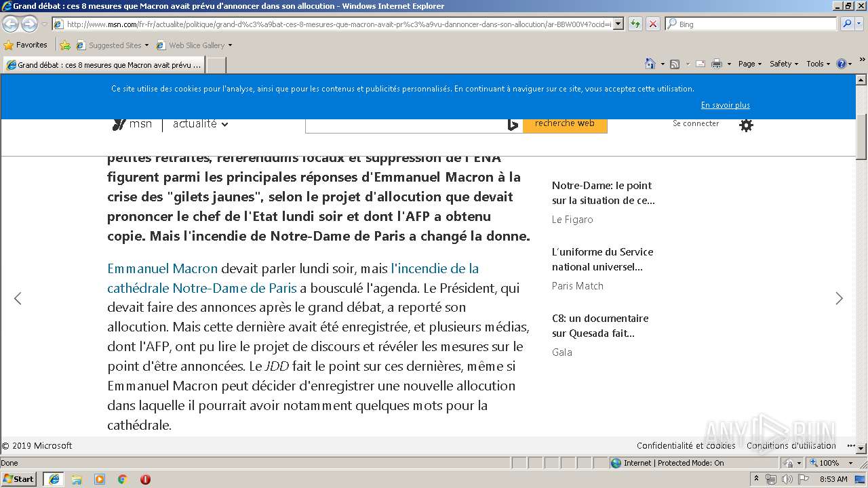Expand toolbar overflow chevron

tap(863, 60)
